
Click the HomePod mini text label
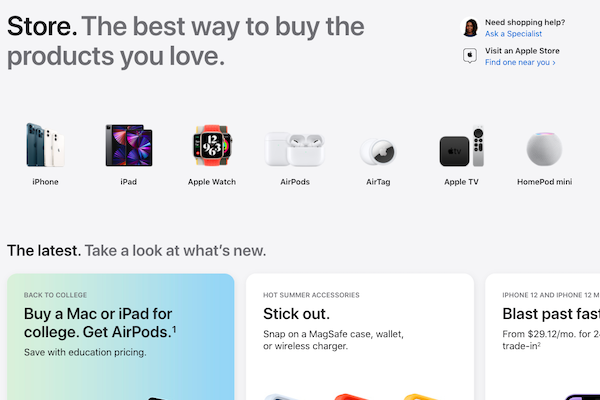pyautogui.click(x=545, y=182)
